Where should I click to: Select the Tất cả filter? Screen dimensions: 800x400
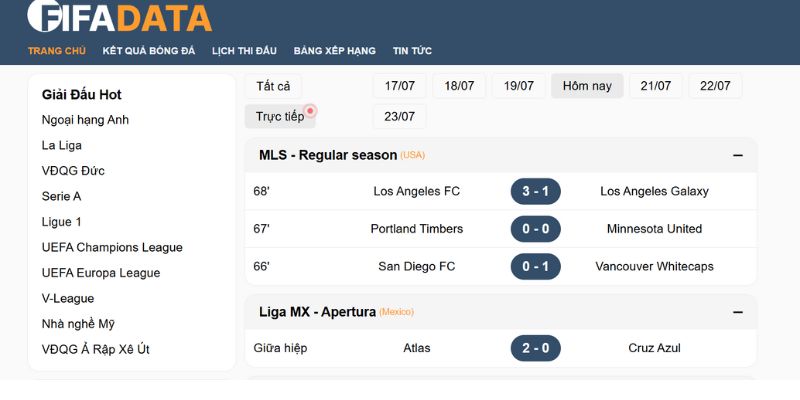click(x=273, y=86)
